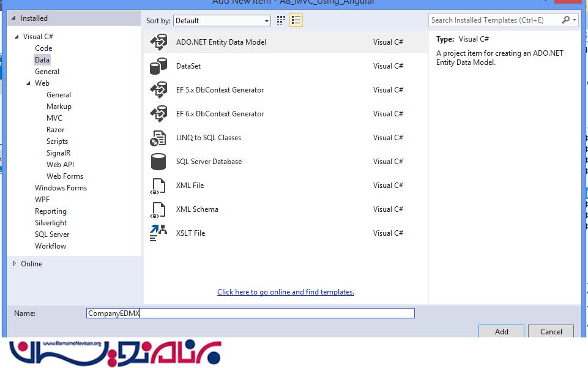Image resolution: width=588 pixels, height=368 pixels.
Task: Click the 'XML Schema' template name
Action: [197, 209]
